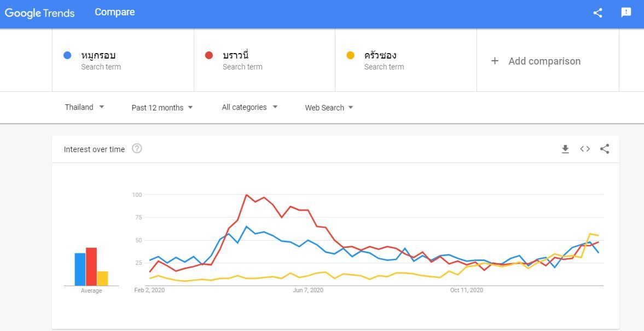
Task: Open the Past 12 months time range dropdown
Action: [162, 108]
